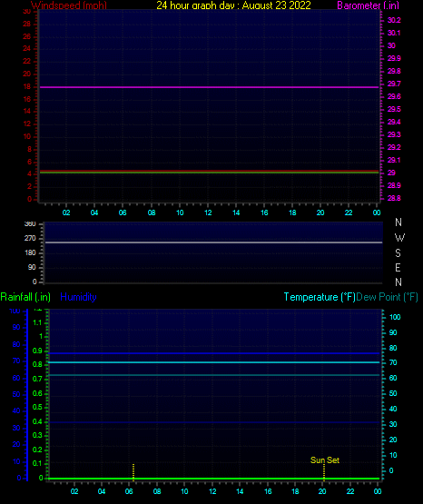Click "90" on the wind direction axis
This screenshot has height=504, width=423.
point(32,267)
